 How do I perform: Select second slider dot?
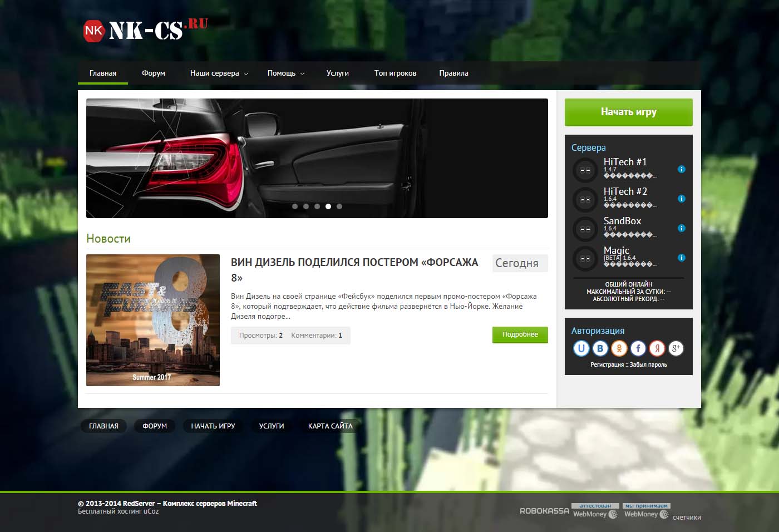tap(306, 206)
